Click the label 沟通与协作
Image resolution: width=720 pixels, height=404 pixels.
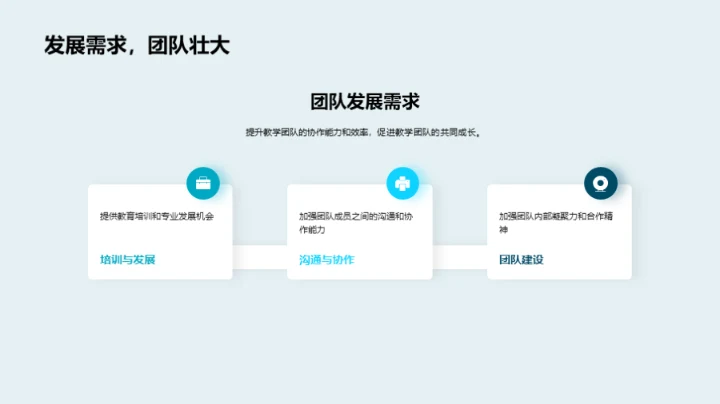tap(326, 260)
